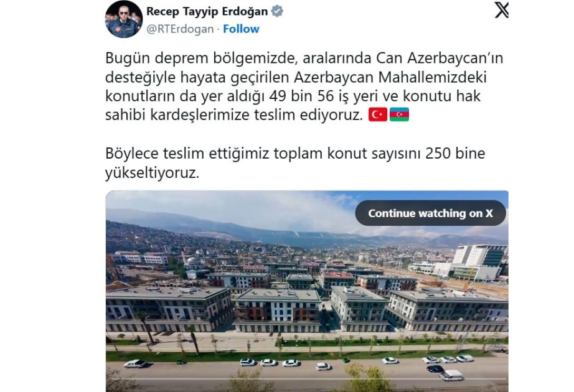Open the @RTErdogan handle link
The width and height of the screenshot is (574, 392).
(180, 29)
